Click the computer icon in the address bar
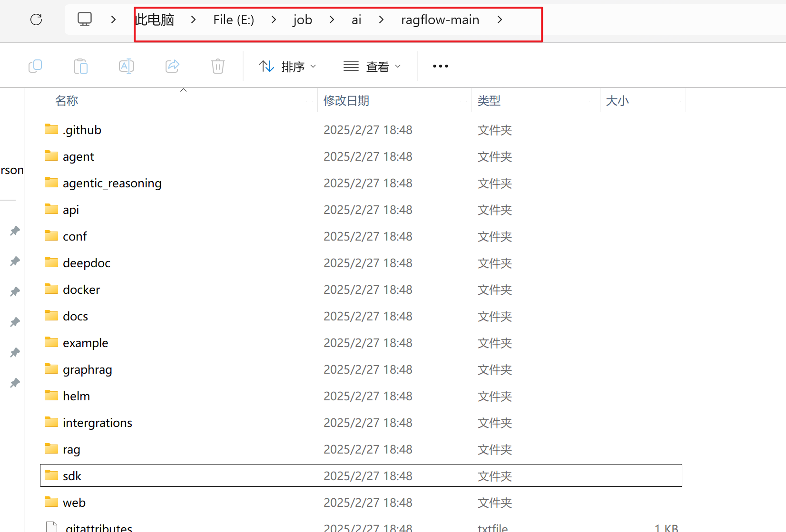 click(85, 19)
